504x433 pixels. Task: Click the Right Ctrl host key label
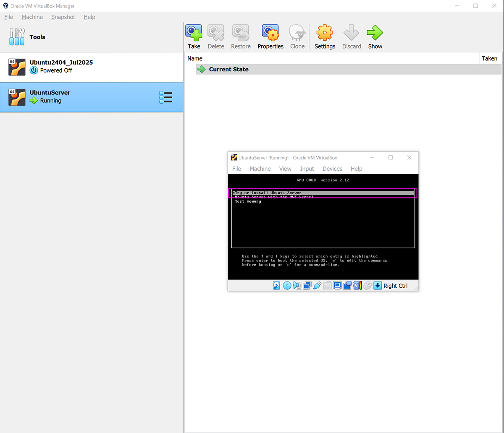pos(396,286)
